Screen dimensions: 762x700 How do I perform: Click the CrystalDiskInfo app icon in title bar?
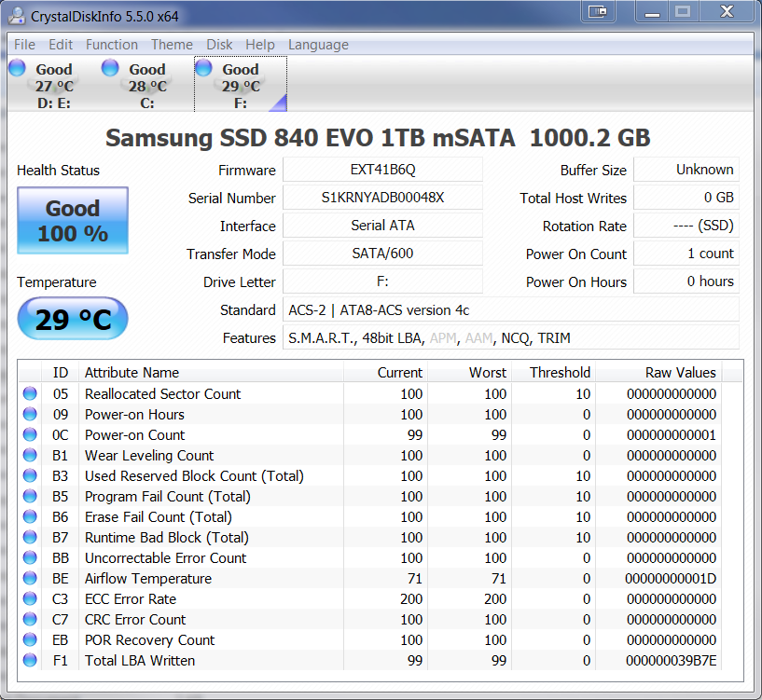(17, 17)
